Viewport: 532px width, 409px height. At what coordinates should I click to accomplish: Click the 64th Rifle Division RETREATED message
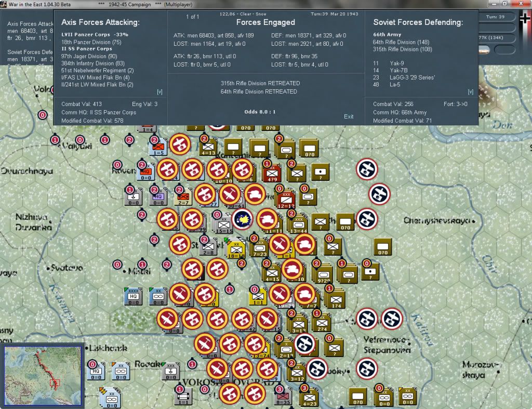coord(259,91)
